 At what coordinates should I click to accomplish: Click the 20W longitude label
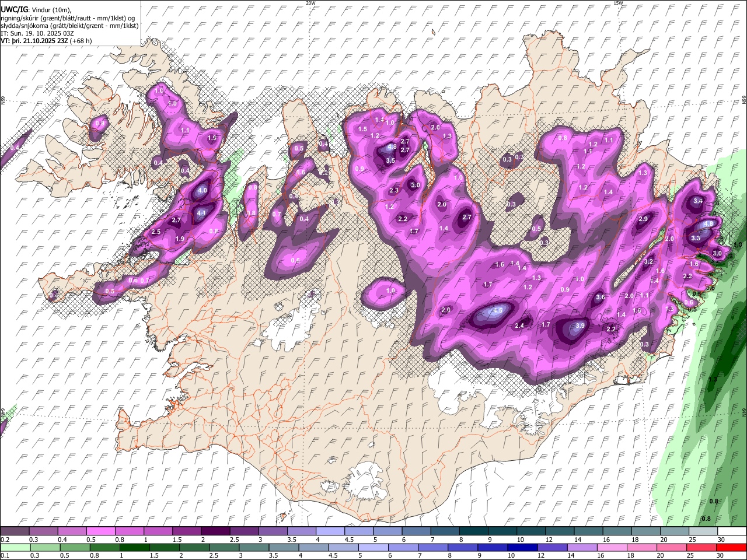(310, 3)
